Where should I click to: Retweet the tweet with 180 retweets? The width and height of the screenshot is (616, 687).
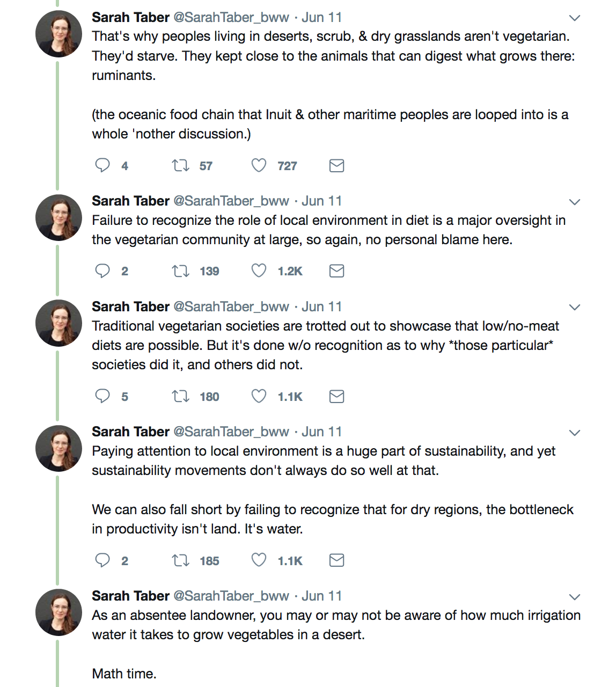[x=180, y=396]
